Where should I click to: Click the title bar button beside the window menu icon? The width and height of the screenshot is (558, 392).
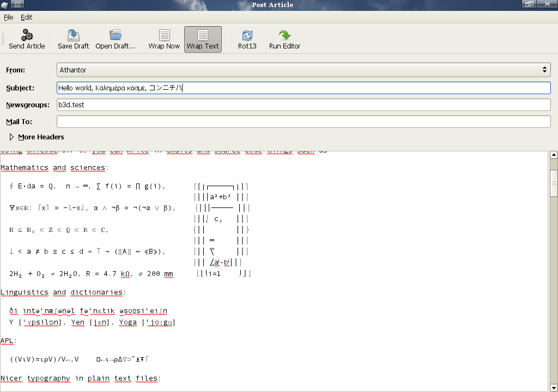(x=17, y=4)
